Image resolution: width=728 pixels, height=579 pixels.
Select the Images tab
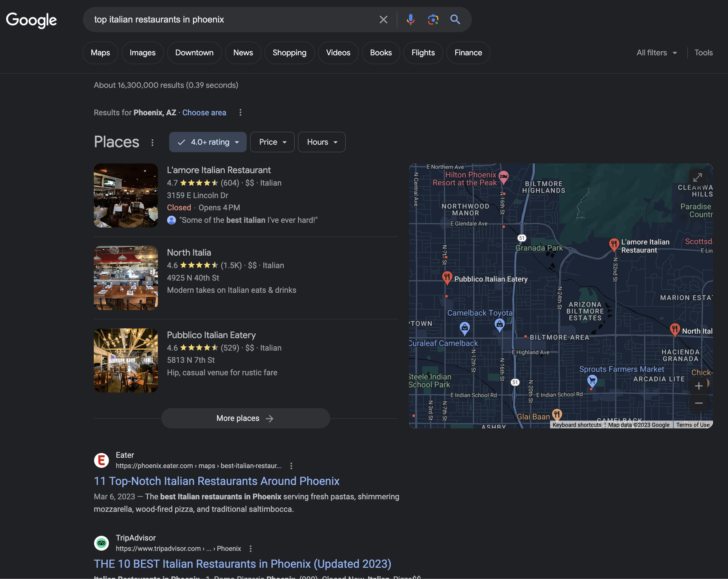(143, 52)
